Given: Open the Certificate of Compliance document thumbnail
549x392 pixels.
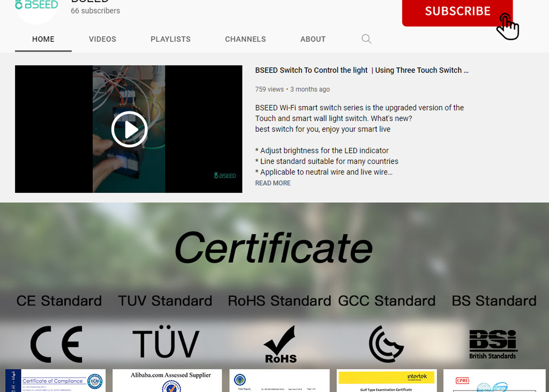Looking at the screenshot, I should 55,381.
